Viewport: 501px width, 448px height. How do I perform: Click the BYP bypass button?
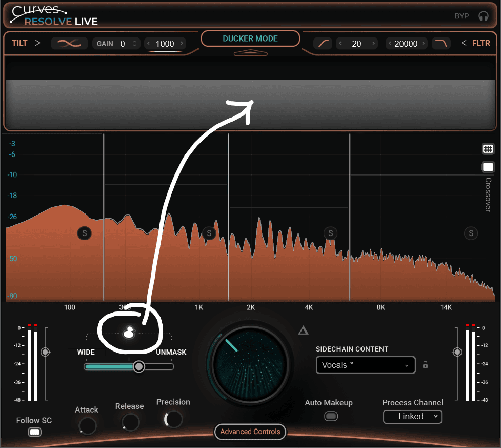462,16
